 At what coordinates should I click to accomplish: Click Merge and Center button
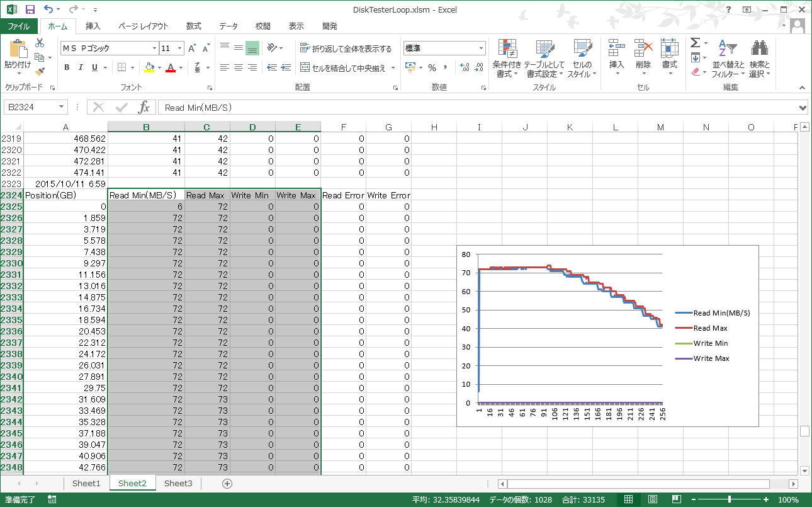(x=343, y=68)
